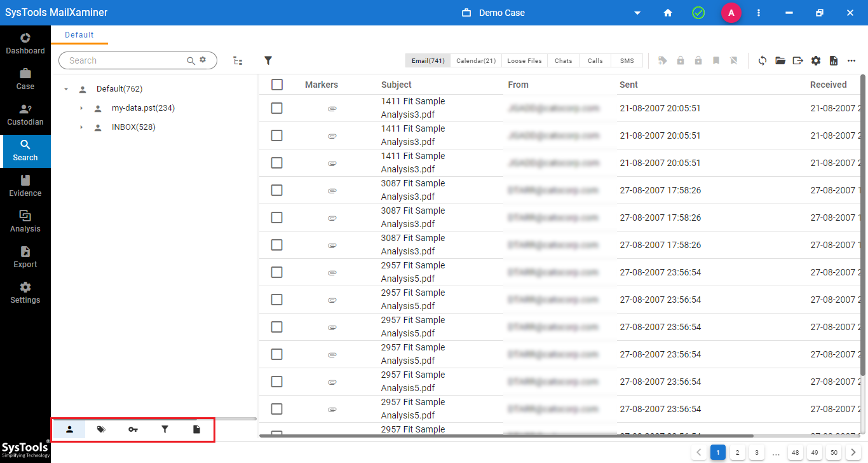
Task: Open the Analysis section in sidebar
Action: click(x=25, y=221)
